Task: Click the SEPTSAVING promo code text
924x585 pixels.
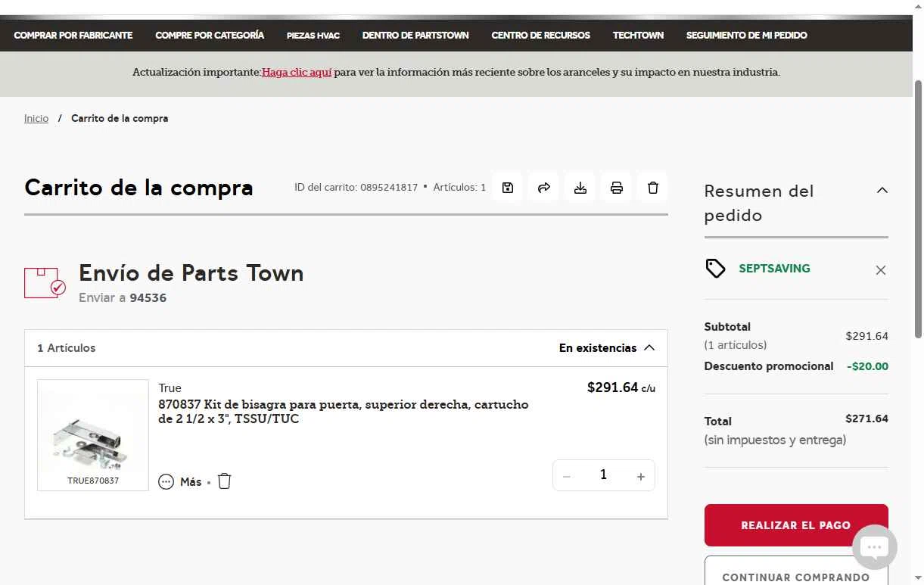Action: (774, 269)
